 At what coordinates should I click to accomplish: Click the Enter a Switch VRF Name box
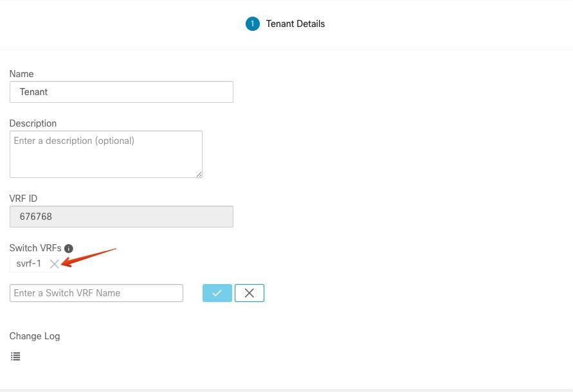click(x=96, y=292)
